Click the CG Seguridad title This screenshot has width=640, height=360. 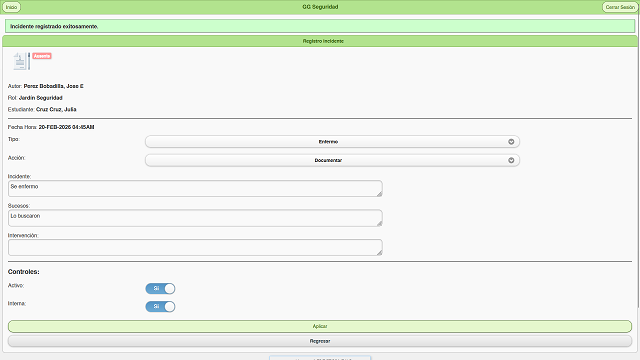(320, 7)
